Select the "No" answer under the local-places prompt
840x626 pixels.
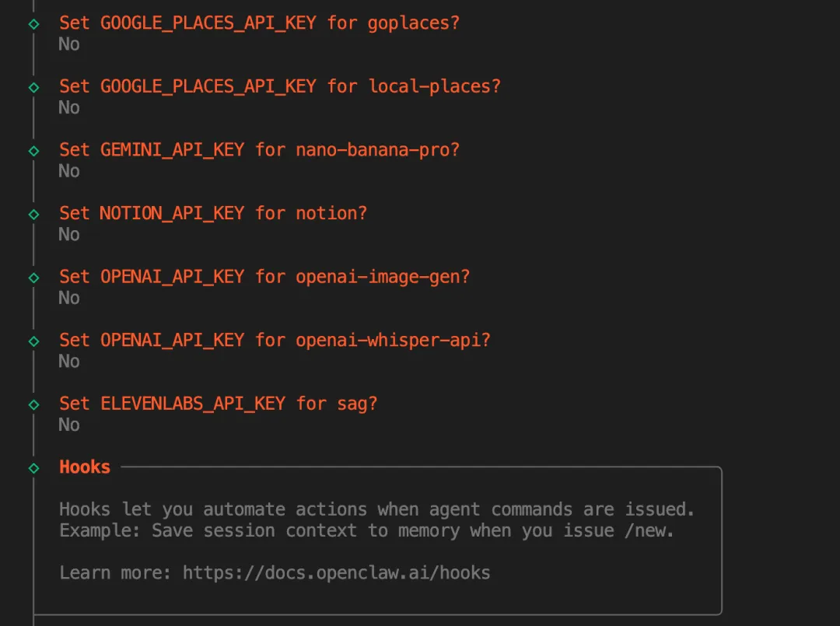pyautogui.click(x=69, y=107)
